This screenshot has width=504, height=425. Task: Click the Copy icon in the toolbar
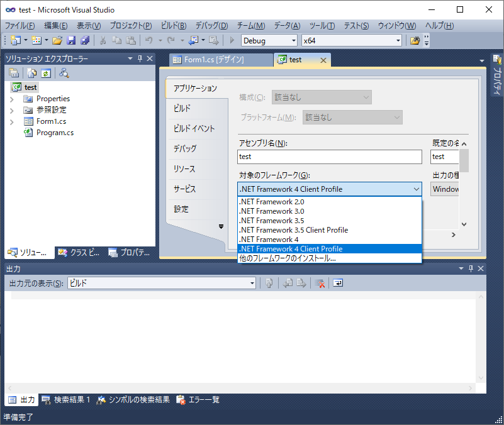pyautogui.click(x=116, y=40)
